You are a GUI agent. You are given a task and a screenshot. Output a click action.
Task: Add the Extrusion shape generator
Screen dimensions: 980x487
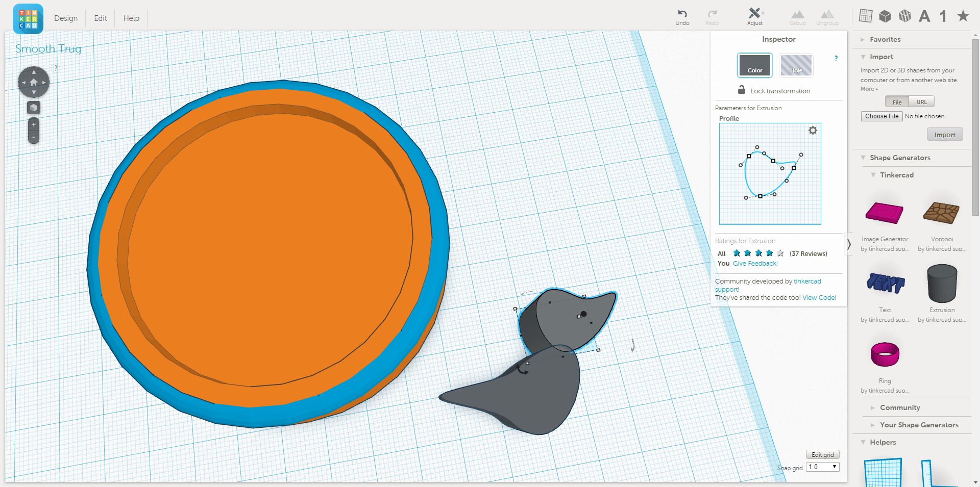[942, 283]
